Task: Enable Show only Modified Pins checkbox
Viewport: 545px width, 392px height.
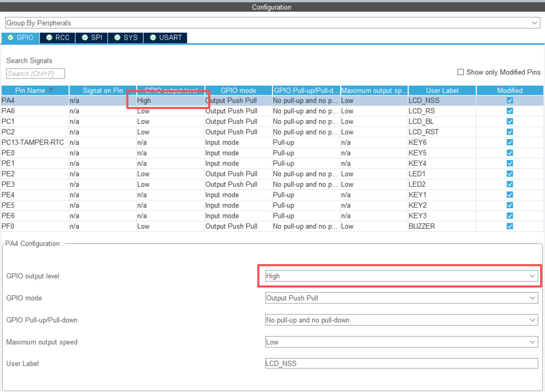Action: 460,72
